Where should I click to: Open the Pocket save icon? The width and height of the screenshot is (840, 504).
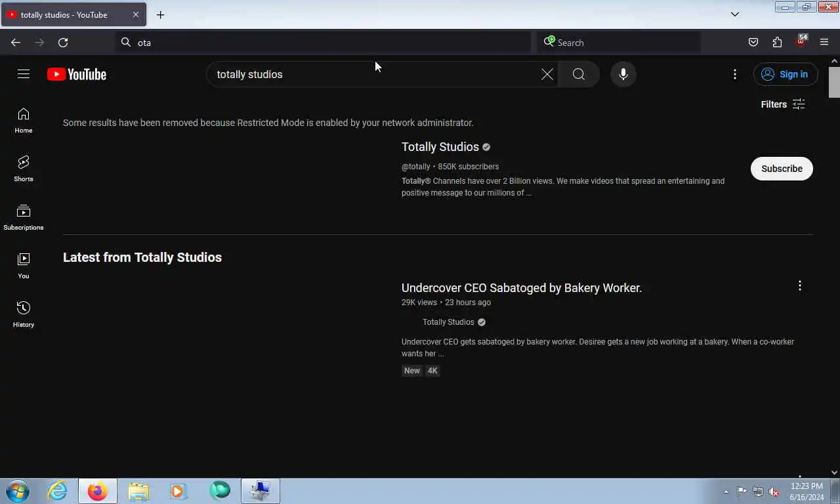click(x=753, y=43)
